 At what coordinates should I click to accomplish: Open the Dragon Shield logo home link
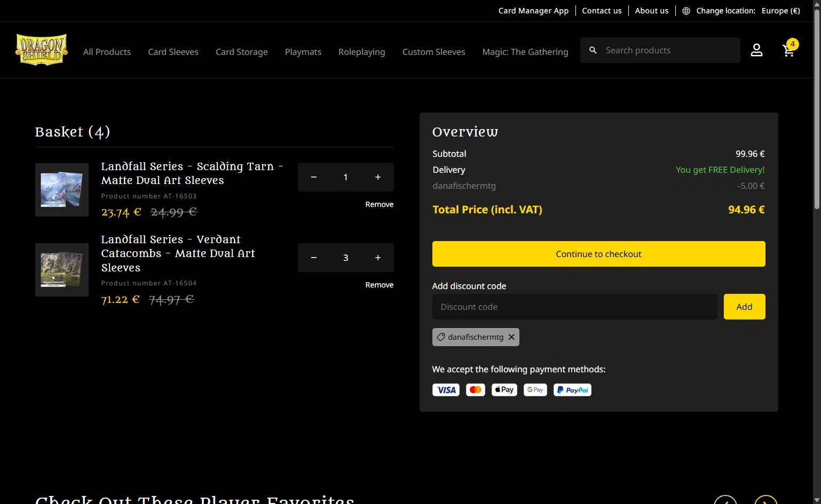tap(42, 50)
